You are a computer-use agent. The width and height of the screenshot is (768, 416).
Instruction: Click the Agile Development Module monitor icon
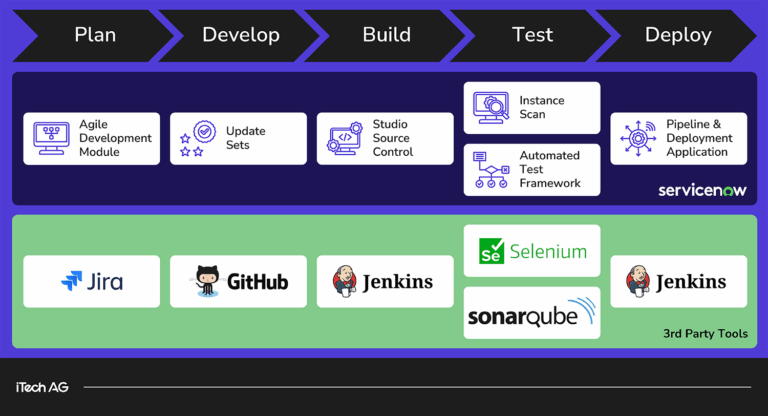pyautogui.click(x=49, y=138)
